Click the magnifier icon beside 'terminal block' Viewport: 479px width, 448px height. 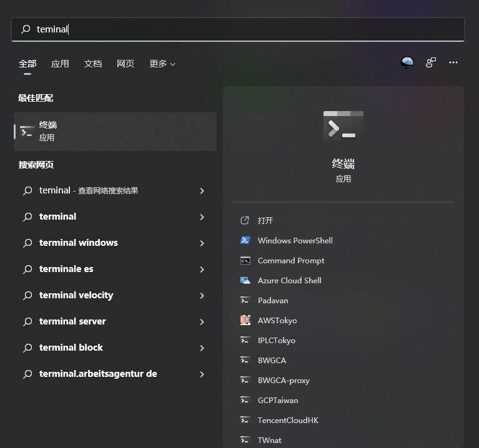coord(27,348)
